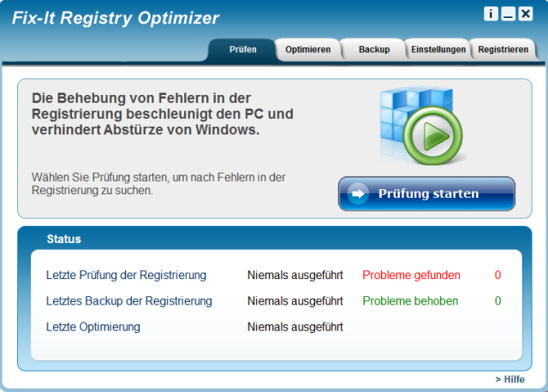The width and height of the screenshot is (548, 392).
Task: Click the 'Die Behebung von Fehlern' headline
Action: [x=163, y=114]
